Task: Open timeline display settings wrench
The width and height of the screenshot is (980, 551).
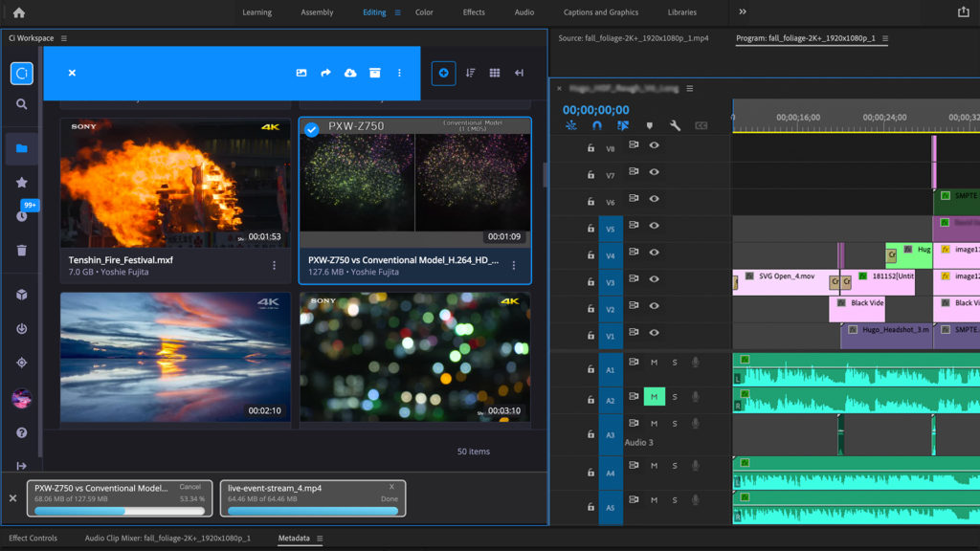Action: click(675, 125)
